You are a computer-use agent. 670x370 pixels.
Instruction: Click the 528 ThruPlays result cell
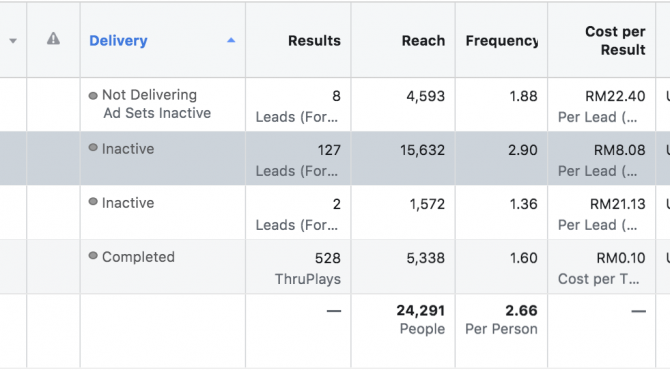pos(298,267)
